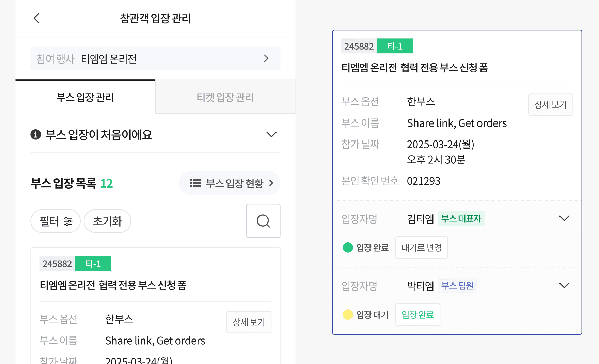Mark 박티엠 as 입장 완료
The height and width of the screenshot is (364, 599).
[418, 314]
